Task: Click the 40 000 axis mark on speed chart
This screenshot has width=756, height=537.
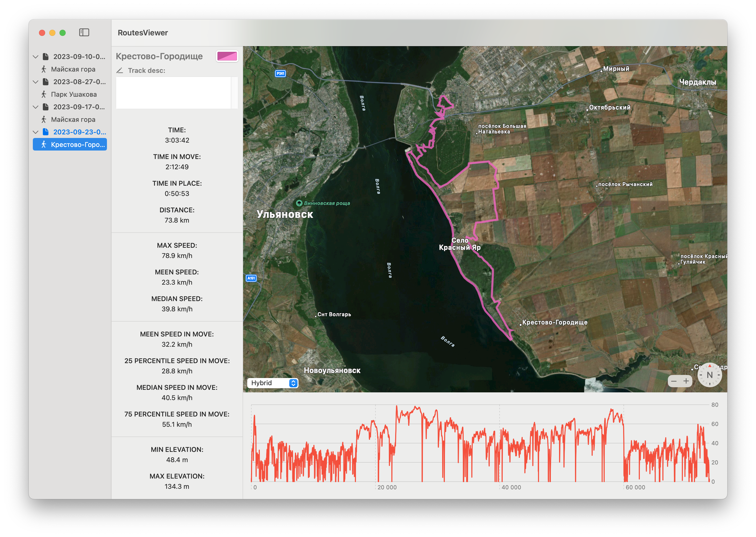Action: (511, 487)
